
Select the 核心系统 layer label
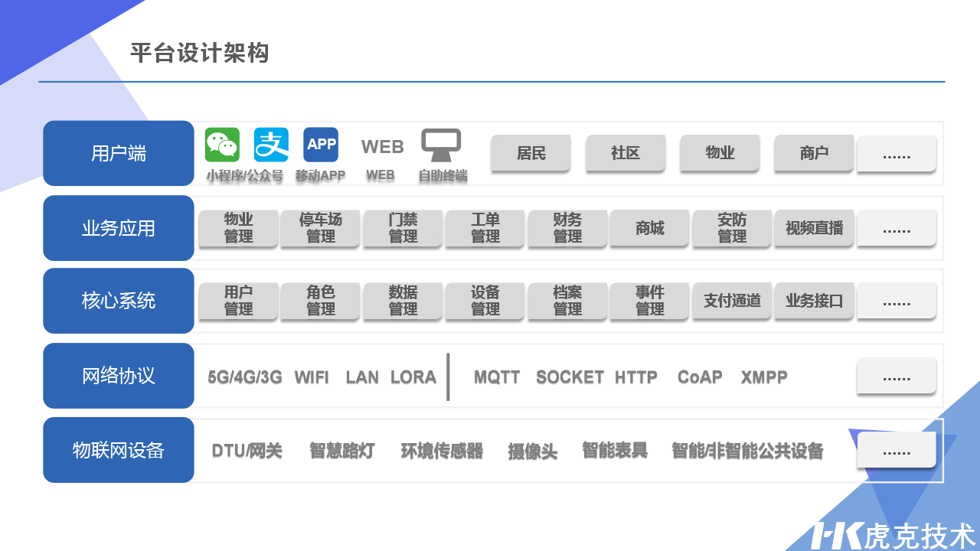coord(119,301)
